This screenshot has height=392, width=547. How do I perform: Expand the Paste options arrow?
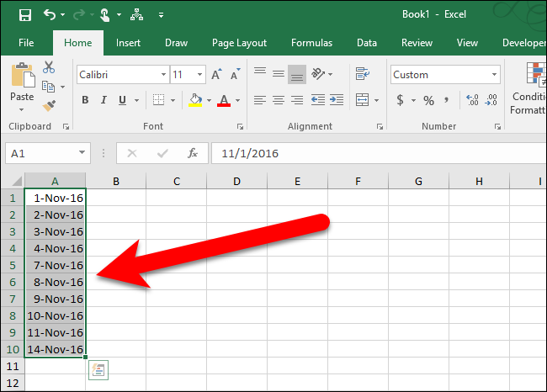tap(22, 110)
